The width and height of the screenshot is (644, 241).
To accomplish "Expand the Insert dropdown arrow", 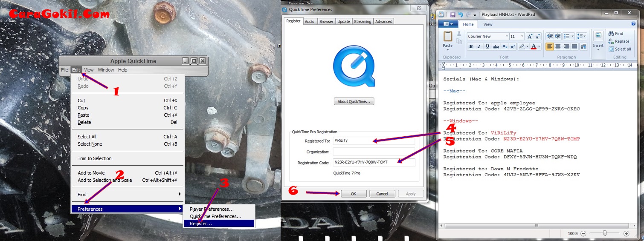I will (x=598, y=50).
